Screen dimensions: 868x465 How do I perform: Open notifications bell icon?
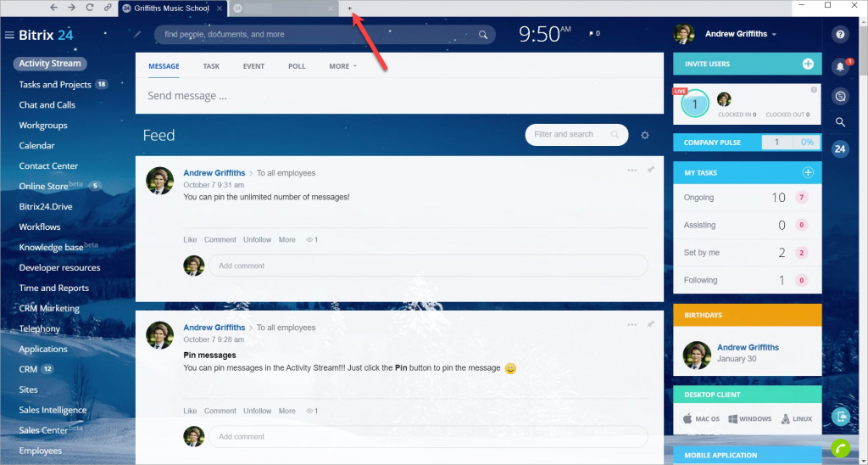[x=840, y=67]
